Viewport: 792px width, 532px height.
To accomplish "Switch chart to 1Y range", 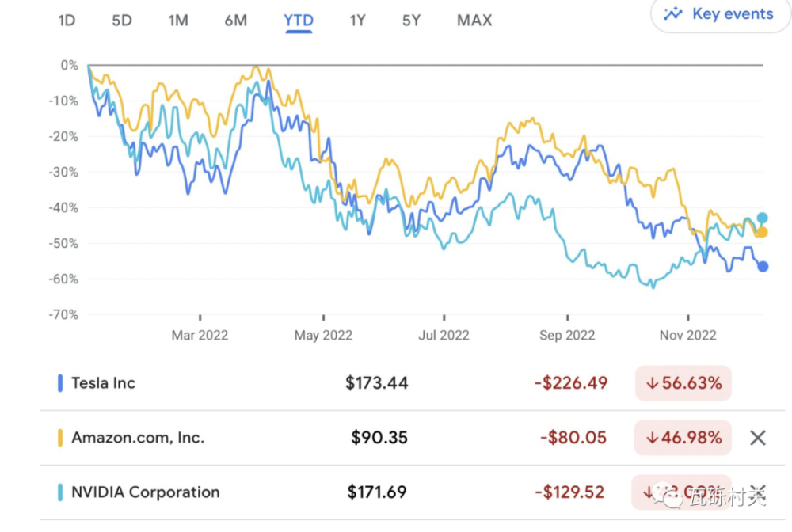I will tap(358, 21).
